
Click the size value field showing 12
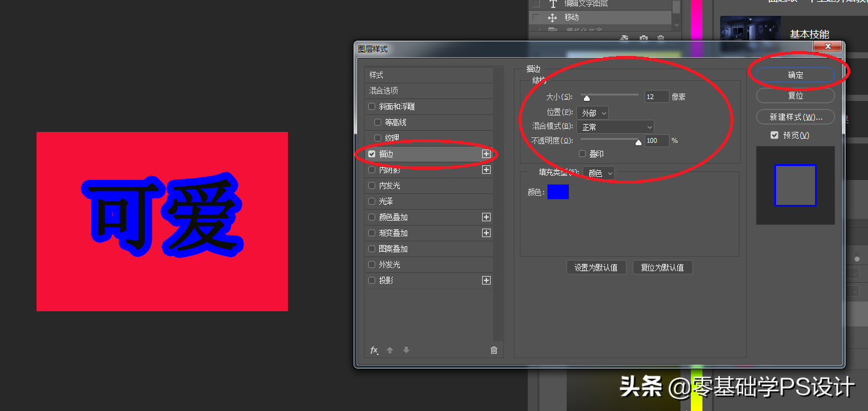pyautogui.click(x=657, y=97)
